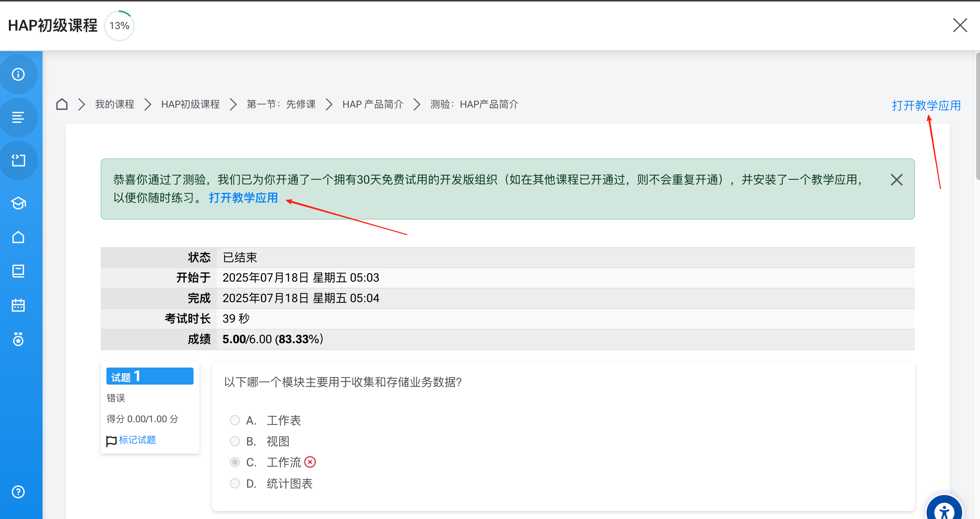Open the course outline list icon
This screenshot has width=980, height=519.
pos(18,117)
